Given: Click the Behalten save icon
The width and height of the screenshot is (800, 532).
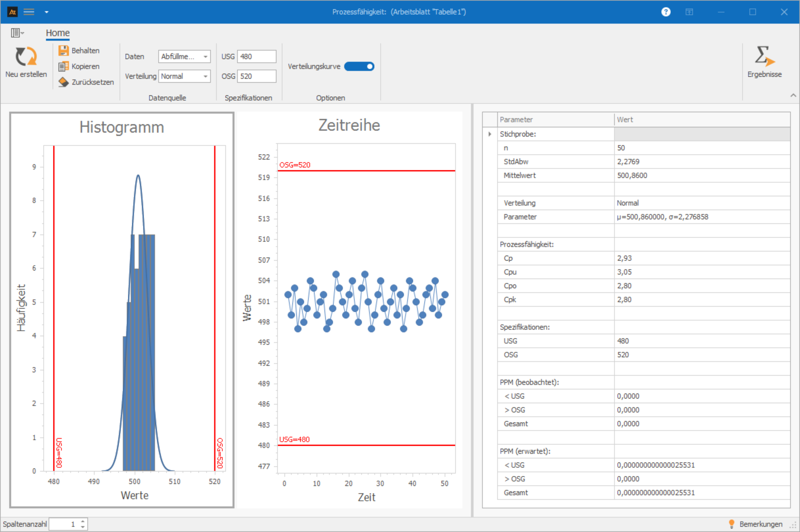Looking at the screenshot, I should coord(63,51).
